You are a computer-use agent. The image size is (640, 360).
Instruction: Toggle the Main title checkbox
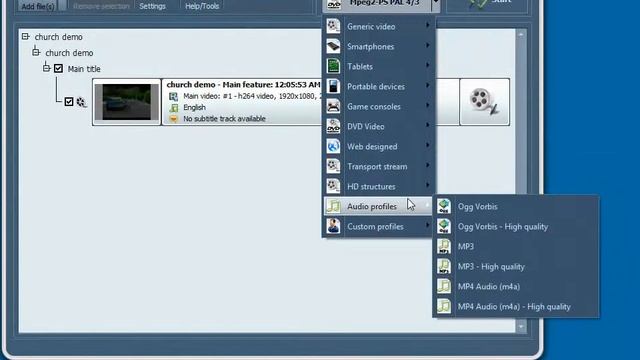(x=58, y=69)
